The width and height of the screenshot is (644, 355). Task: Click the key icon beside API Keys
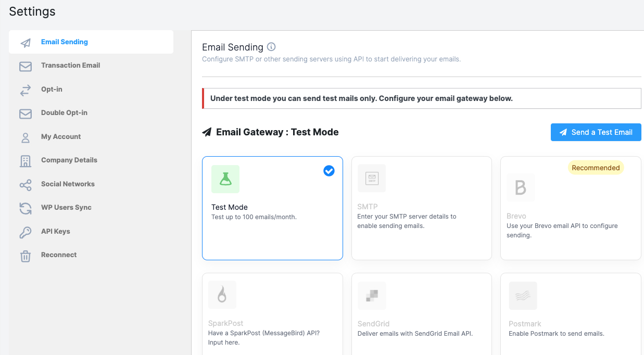(x=26, y=232)
